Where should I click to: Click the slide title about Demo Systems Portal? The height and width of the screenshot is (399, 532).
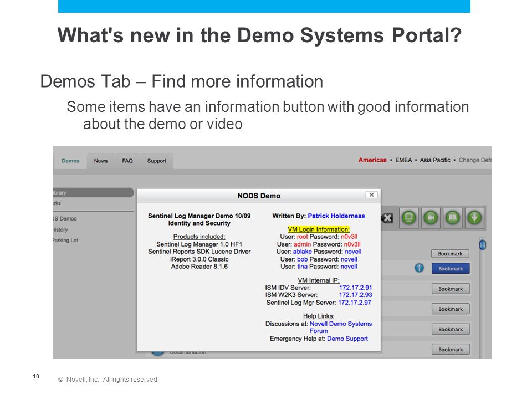tap(259, 35)
